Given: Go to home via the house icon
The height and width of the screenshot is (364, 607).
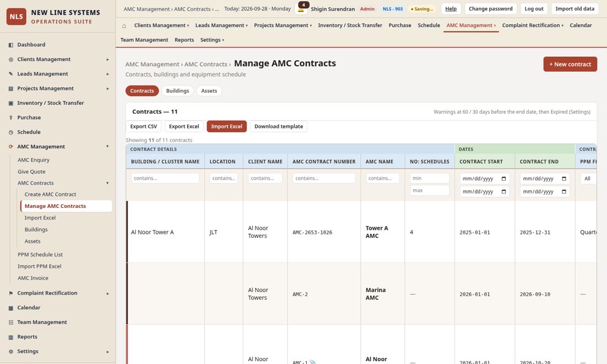Looking at the screenshot, I should [x=124, y=26].
